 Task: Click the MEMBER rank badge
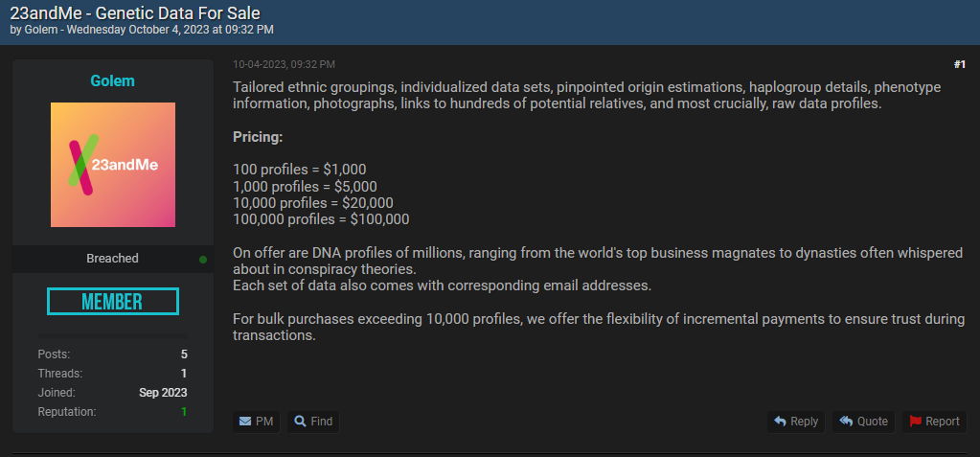click(113, 302)
